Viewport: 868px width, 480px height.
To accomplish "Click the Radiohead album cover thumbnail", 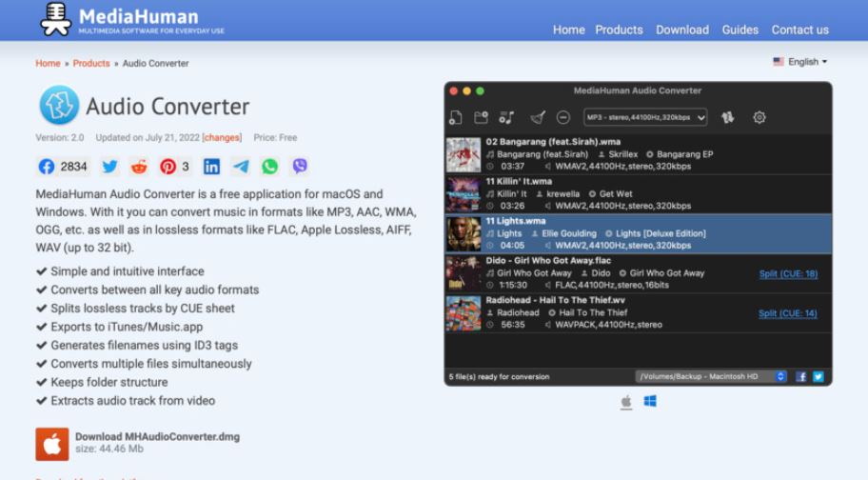I will 464,312.
